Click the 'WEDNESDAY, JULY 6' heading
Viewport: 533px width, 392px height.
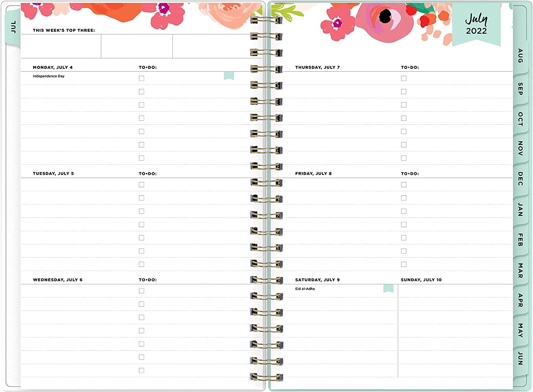coord(58,280)
